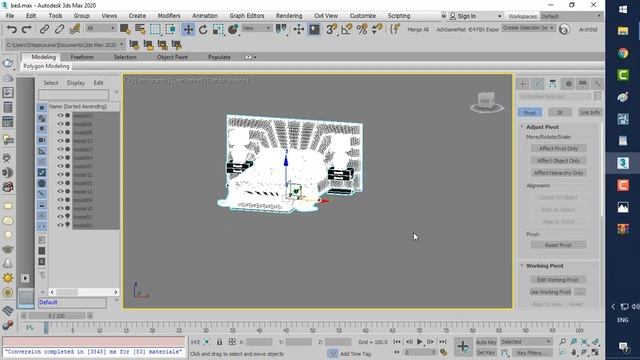This screenshot has width=640, height=360.
Task: Activate the Select and Place tool
Action: pyautogui.click(x=233, y=29)
